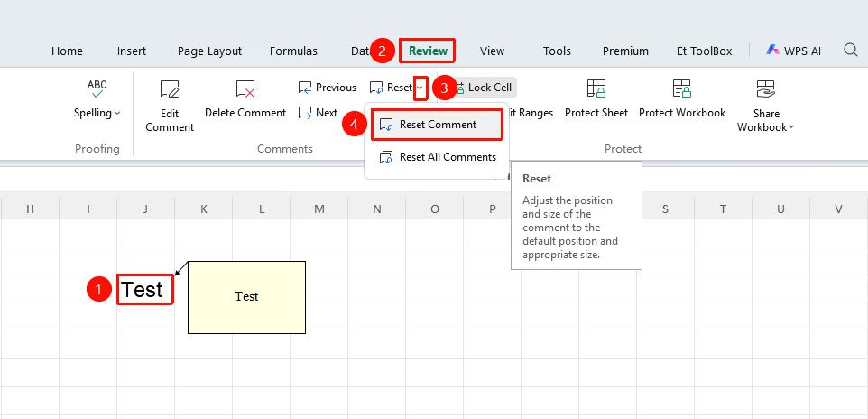Switch to the Insert tab
Screen dimensions: 868x419
coord(132,51)
